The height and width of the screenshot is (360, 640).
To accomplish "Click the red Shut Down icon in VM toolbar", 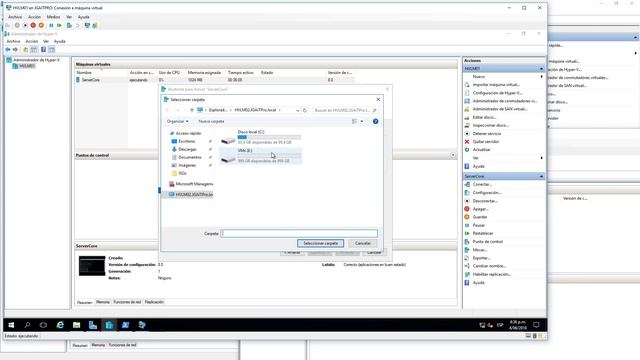I will click(33, 25).
